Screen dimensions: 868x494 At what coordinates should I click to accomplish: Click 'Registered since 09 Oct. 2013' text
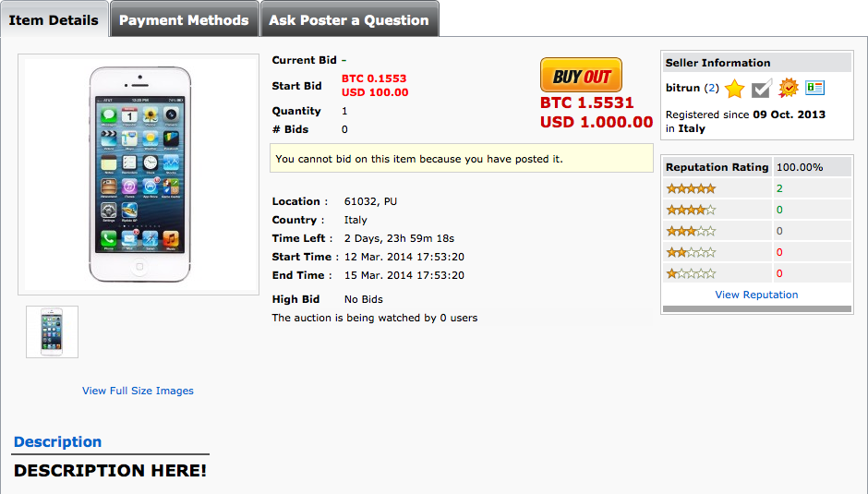coord(745,114)
